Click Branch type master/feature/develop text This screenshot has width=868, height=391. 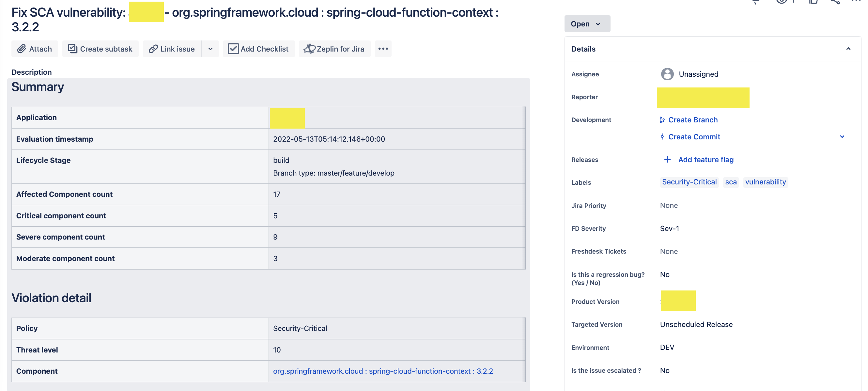click(333, 173)
